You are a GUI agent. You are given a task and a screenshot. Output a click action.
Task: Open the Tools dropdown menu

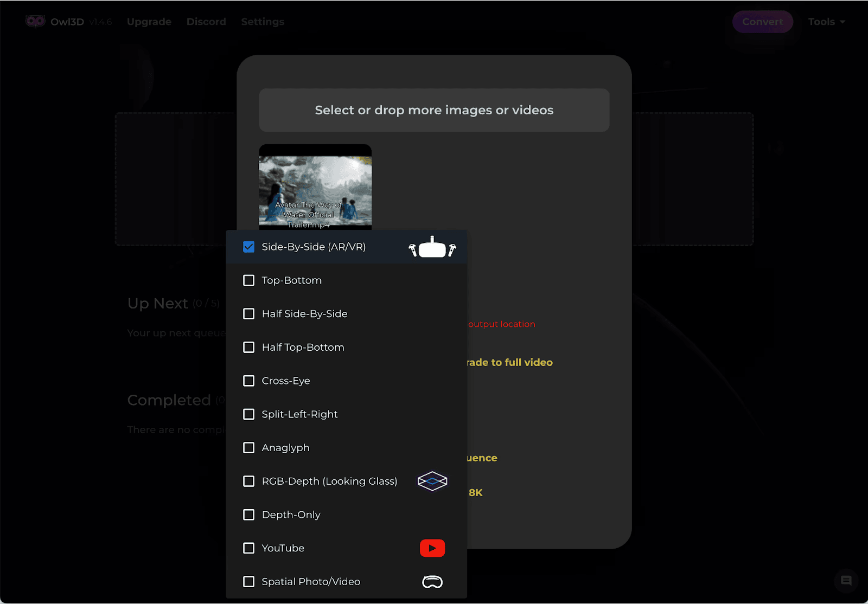(827, 22)
